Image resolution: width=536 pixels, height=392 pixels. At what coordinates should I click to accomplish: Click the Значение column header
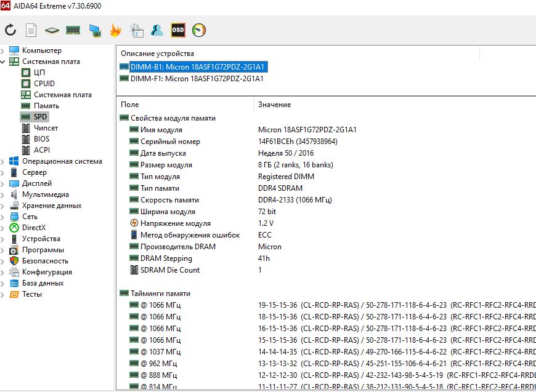click(x=275, y=105)
